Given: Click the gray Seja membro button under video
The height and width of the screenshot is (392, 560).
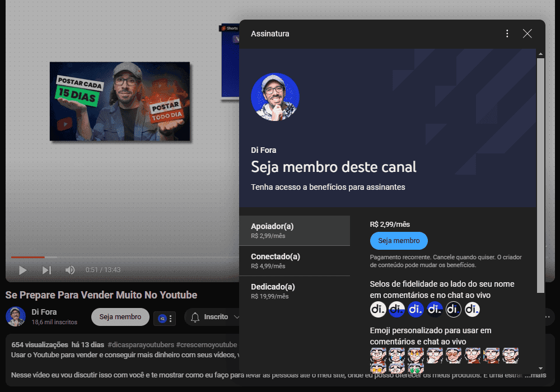Looking at the screenshot, I should 120,317.
